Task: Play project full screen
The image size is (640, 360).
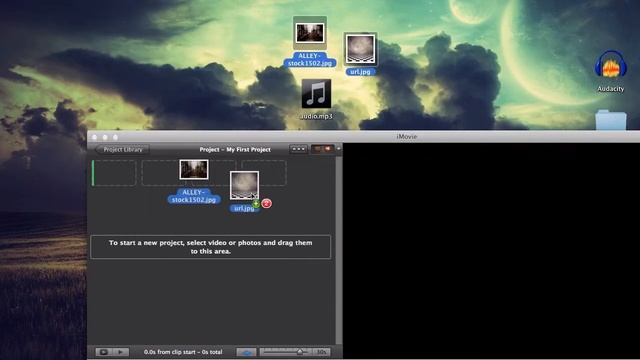Action: tap(104, 352)
